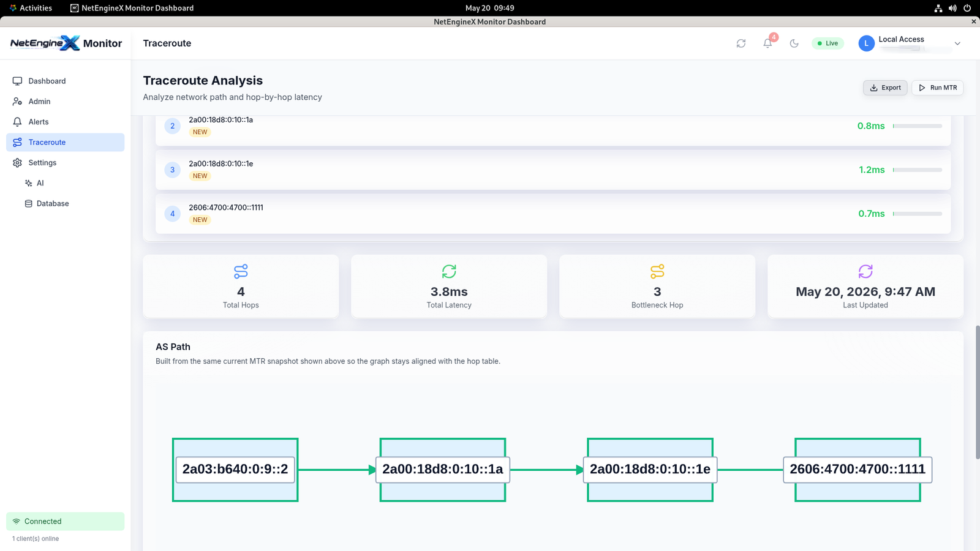
Task: Click the 1.2ms latency bar
Action: [918, 170]
